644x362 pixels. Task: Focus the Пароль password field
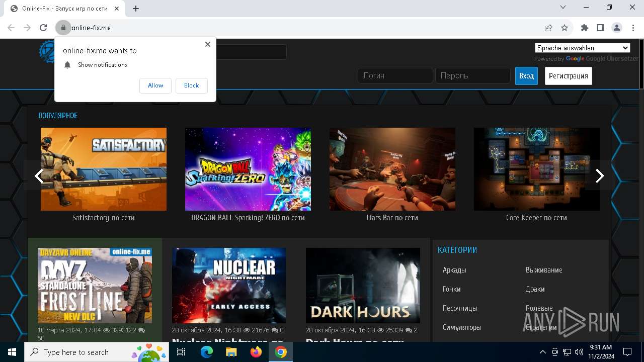(x=473, y=76)
